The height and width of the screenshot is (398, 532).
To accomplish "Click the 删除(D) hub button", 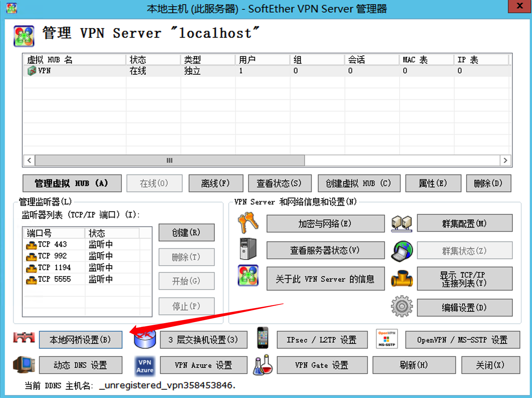I will [489, 183].
